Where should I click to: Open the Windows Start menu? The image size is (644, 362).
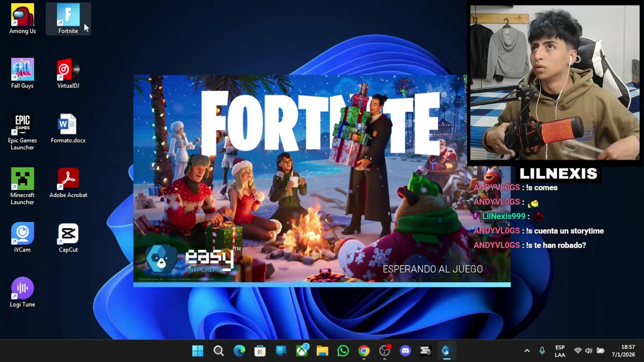tap(198, 351)
